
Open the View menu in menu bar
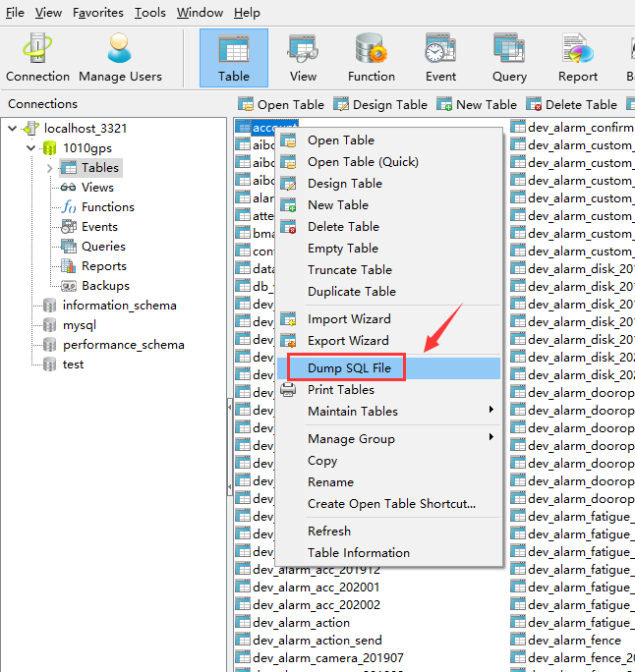[x=48, y=13]
